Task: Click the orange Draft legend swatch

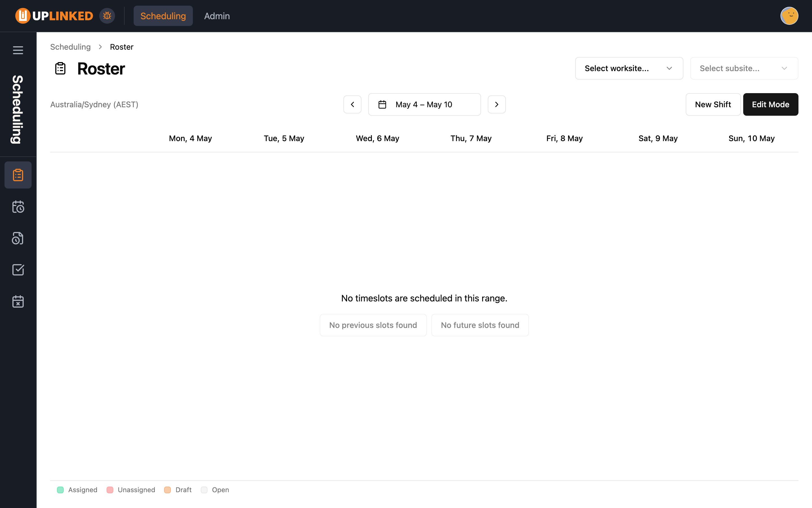Action: tap(167, 490)
